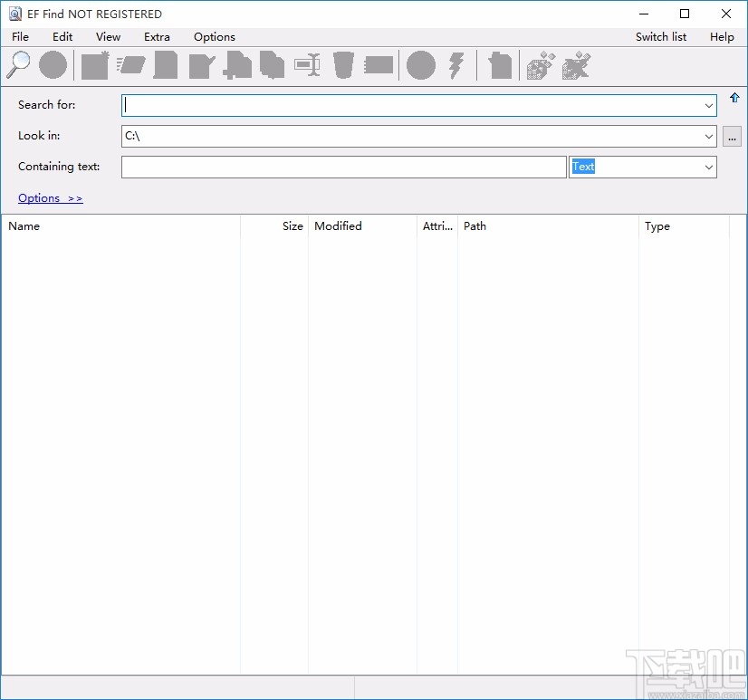Open the Look in path dropdown
This screenshot has width=748, height=700.
pos(708,137)
